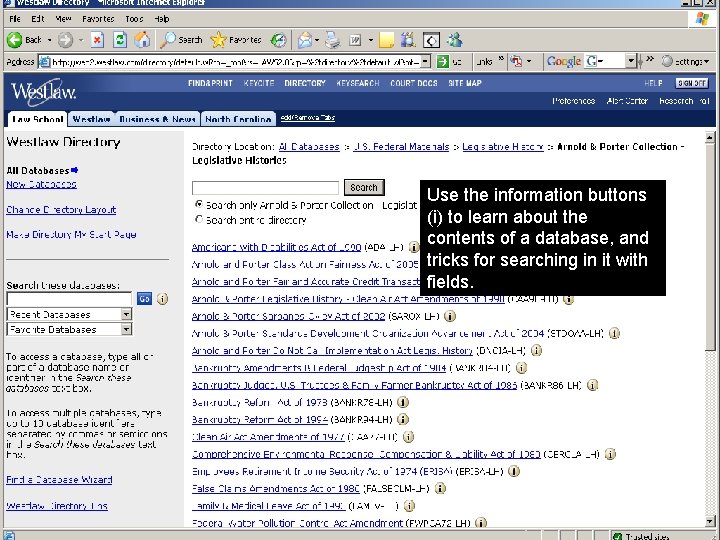Image resolution: width=720 pixels, height=540 pixels.
Task: Open info button for ERISA-LH database
Action: tap(514, 471)
